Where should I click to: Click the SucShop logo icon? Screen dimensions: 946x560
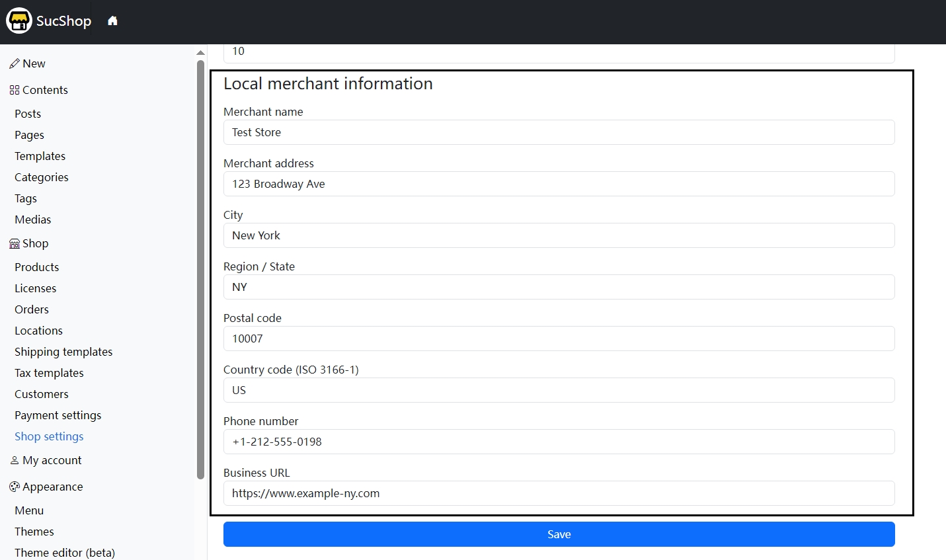[x=19, y=21]
